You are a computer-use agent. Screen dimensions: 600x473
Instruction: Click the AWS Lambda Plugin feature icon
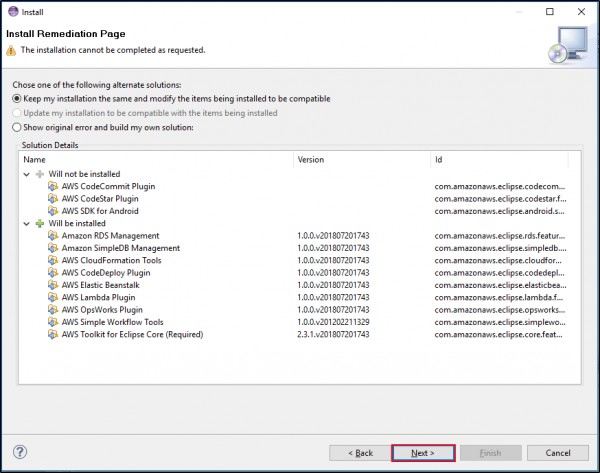(53, 297)
